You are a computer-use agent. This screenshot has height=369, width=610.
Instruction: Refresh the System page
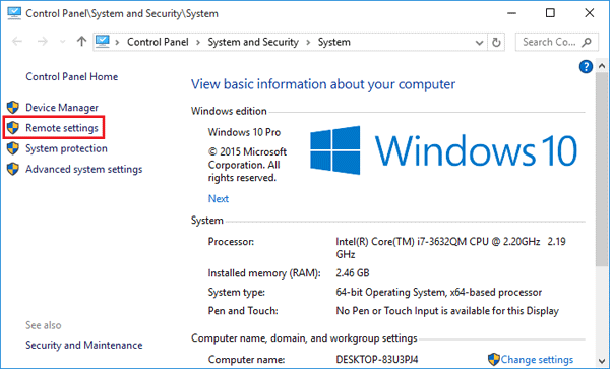tap(496, 42)
